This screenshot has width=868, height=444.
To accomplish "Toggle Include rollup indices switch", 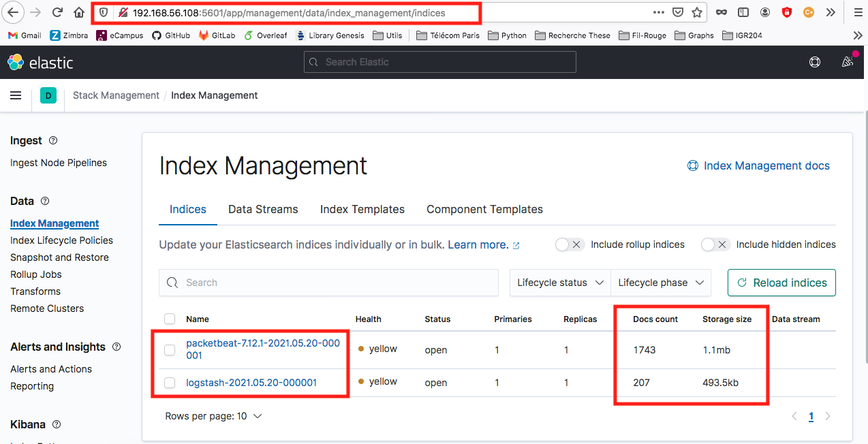I will click(x=570, y=244).
